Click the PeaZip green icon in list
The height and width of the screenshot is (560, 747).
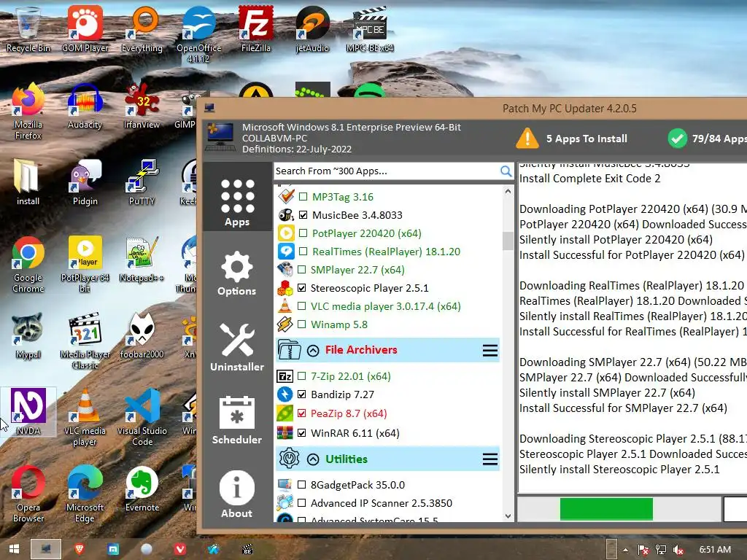[285, 413]
